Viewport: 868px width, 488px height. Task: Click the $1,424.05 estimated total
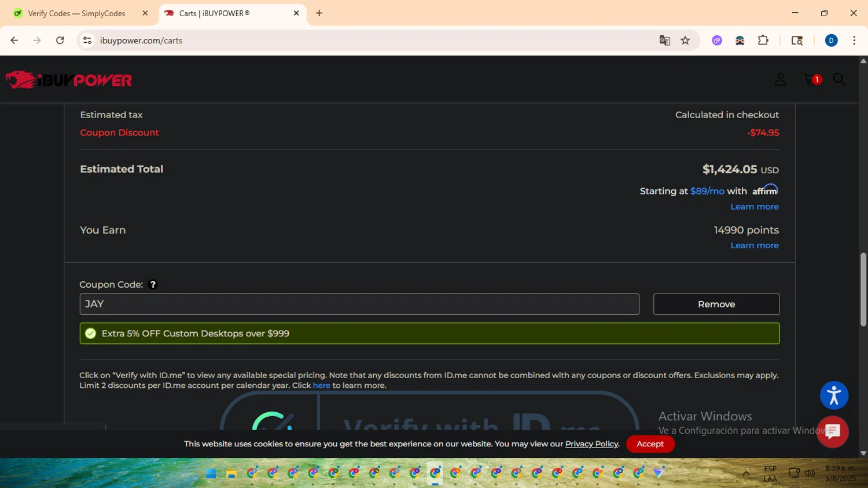coord(730,170)
